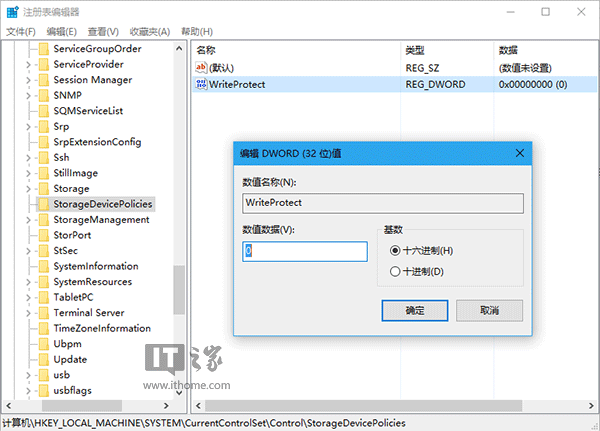Click the tree pane vertical scrollbar thumb
600x431 pixels.
pos(179,290)
